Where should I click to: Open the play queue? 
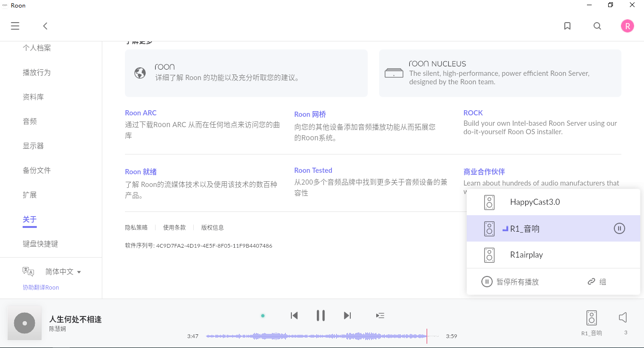pyautogui.click(x=380, y=316)
